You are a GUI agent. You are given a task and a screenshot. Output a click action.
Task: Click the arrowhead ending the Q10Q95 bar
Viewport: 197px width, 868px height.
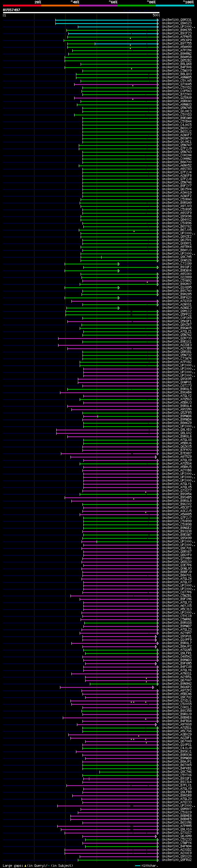(119, 287)
